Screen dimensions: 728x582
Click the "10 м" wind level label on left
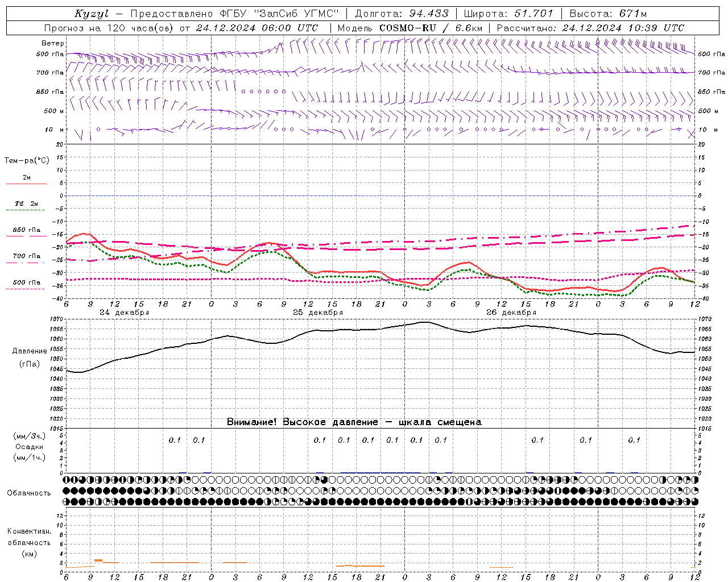[x=55, y=130]
